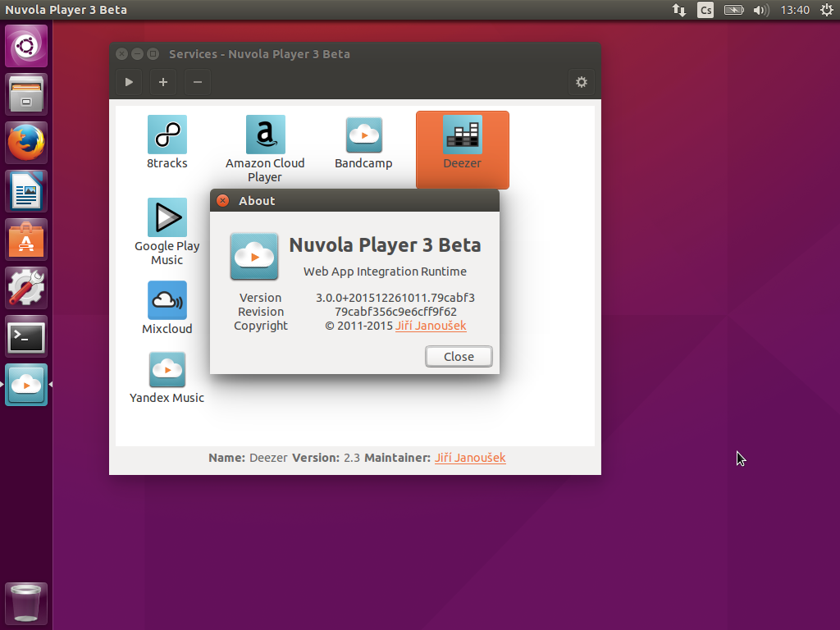Open the battery indicator menu
The height and width of the screenshot is (630, 840).
click(x=734, y=10)
